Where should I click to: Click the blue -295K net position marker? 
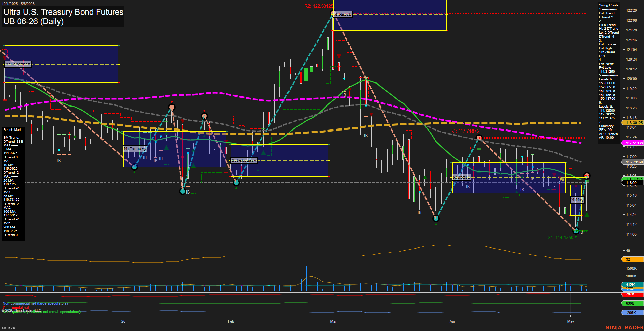click(x=632, y=313)
